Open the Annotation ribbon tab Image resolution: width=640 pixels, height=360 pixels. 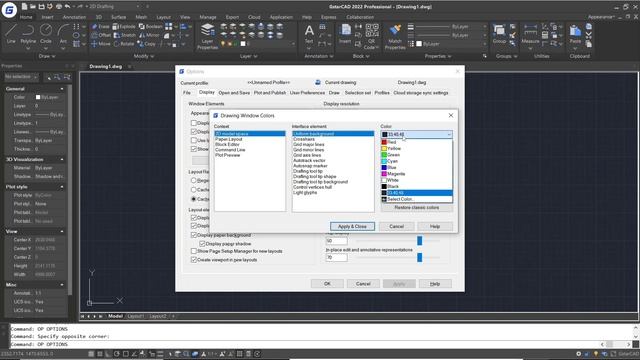coord(74,17)
